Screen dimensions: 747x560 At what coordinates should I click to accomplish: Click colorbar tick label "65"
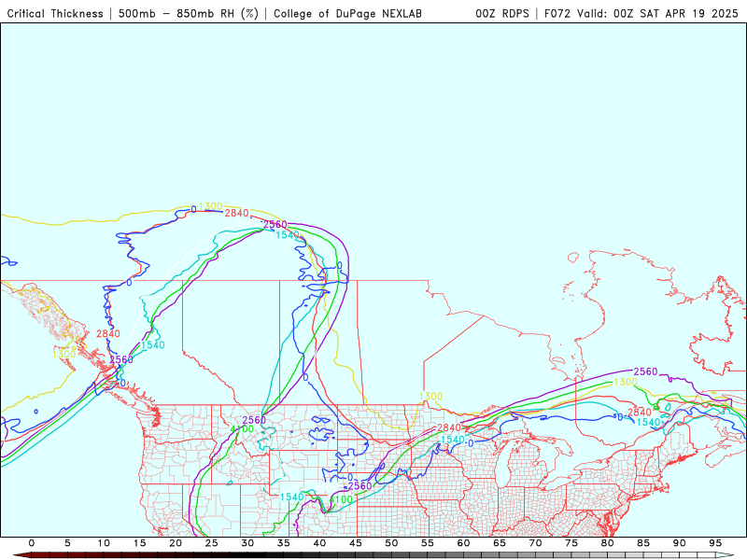pos(500,543)
